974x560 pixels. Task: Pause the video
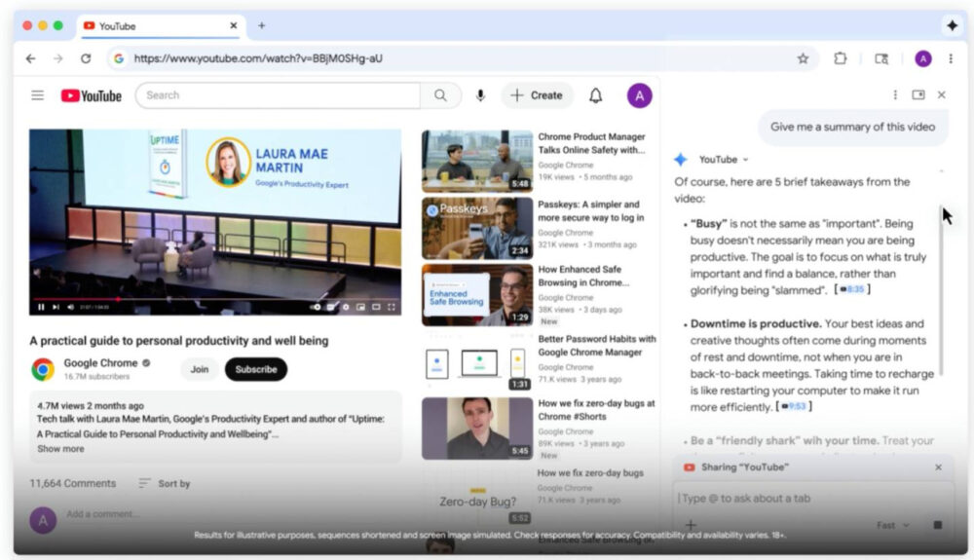point(41,307)
